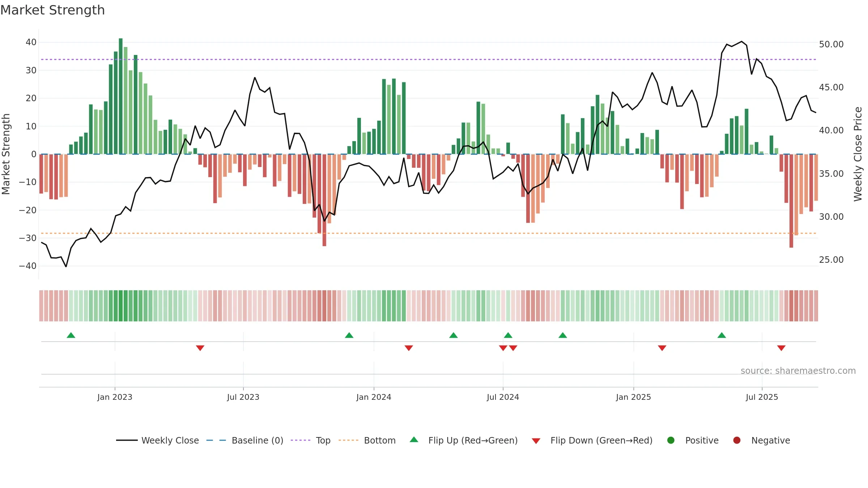Toggle the Weekly Close legend entry
Screen dimensions: 868x488
click(x=157, y=440)
